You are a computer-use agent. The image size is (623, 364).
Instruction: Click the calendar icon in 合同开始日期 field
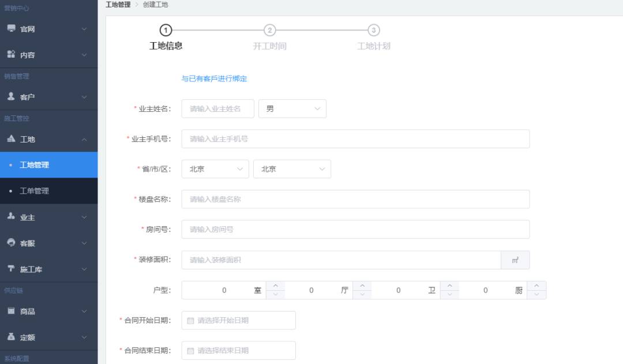click(x=190, y=321)
